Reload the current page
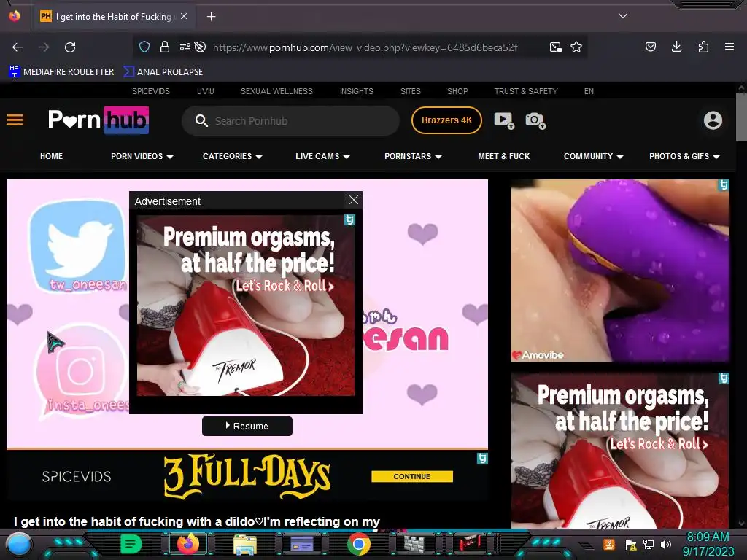The height and width of the screenshot is (560, 747). tap(70, 47)
